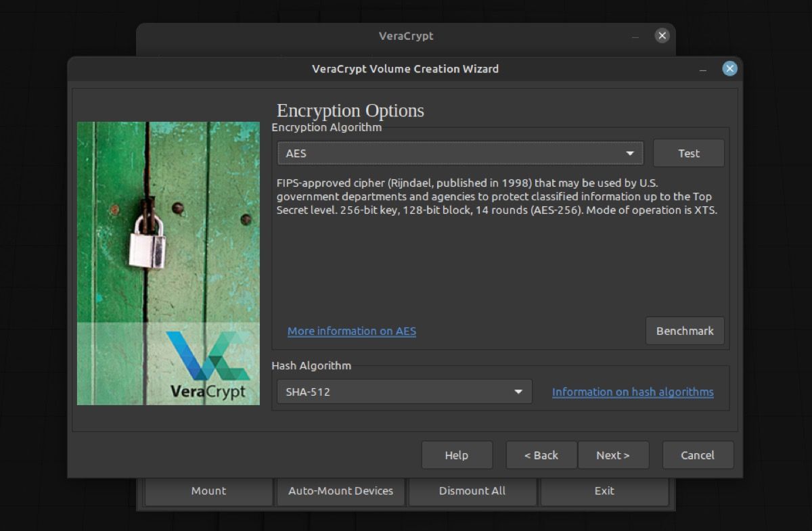This screenshot has width=812, height=531.
Task: Run the Benchmark for AES performance
Action: [685, 331]
